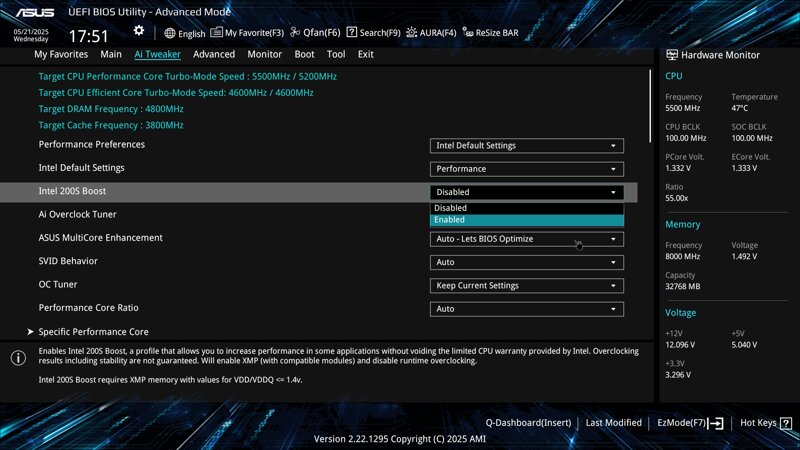Click the +12V 12.096 V reading
800x450 pixels.
[680, 345]
